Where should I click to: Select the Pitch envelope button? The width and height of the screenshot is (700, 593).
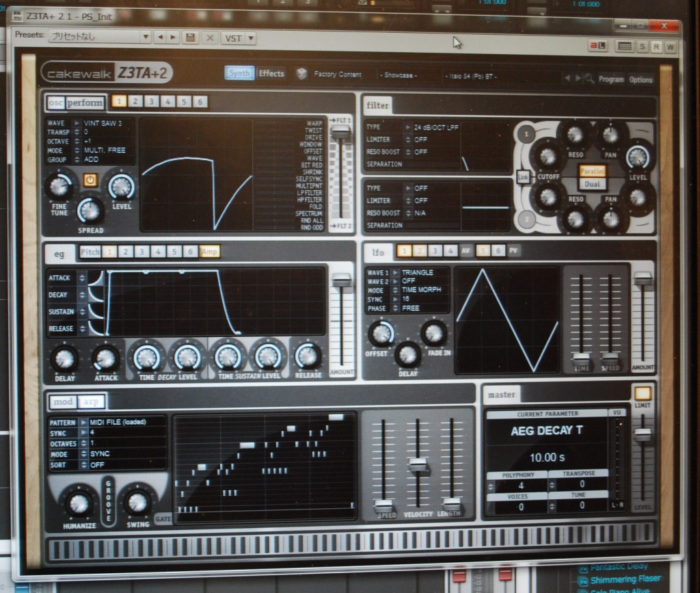coord(90,252)
